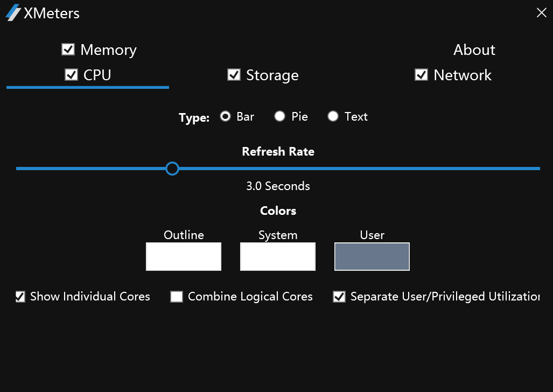Change the User color swatch
The width and height of the screenshot is (553, 392).
[x=372, y=257]
